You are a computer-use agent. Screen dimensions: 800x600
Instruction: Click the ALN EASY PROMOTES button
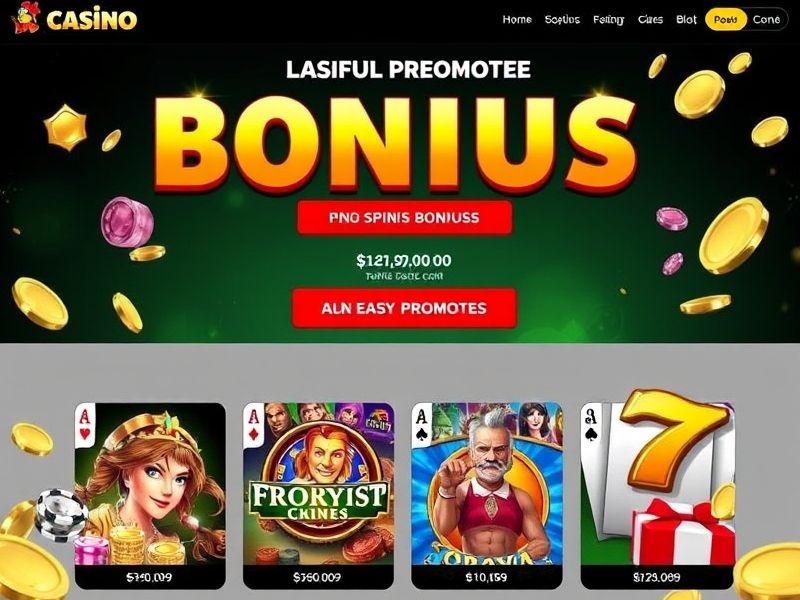405,308
